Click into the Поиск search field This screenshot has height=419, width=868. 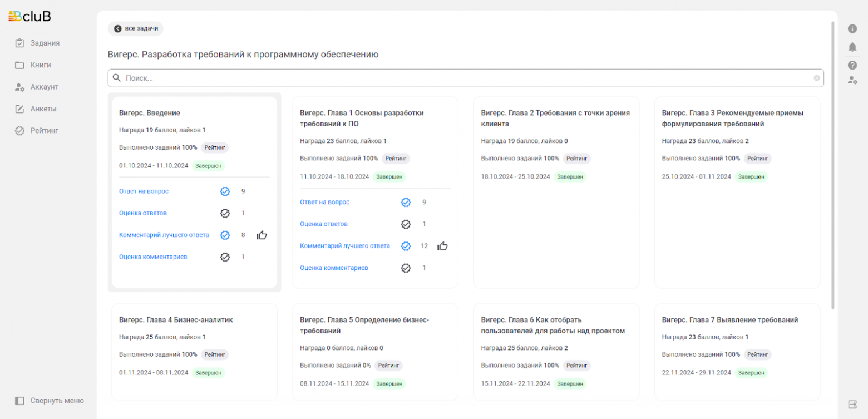click(462, 78)
